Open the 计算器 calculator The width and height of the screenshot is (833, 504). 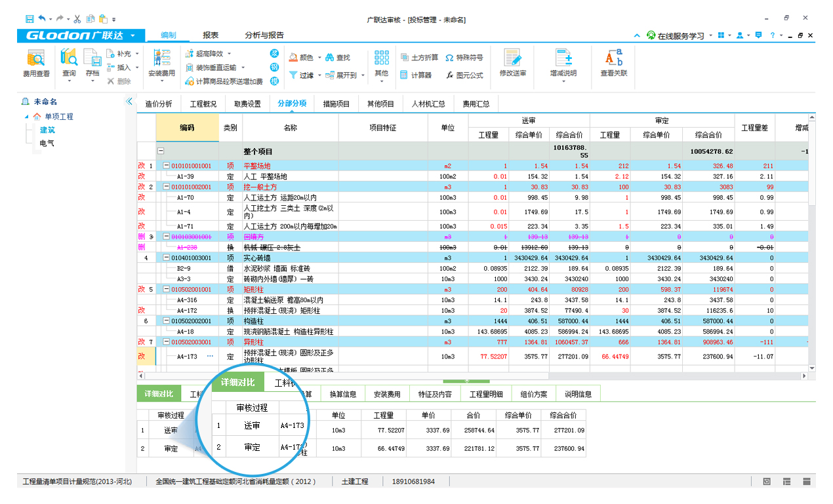[416, 75]
